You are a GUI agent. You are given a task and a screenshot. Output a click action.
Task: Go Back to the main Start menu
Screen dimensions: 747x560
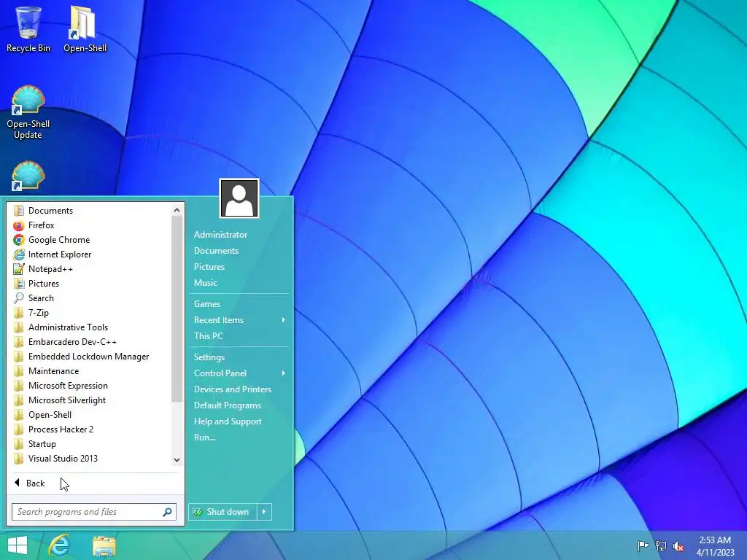point(29,483)
